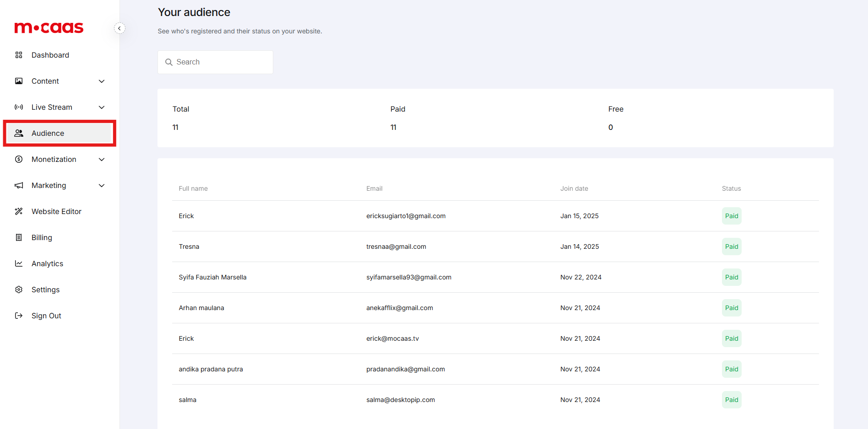868x429 pixels.
Task: Open Syifa Fauziah Marsella's row
Action: point(212,277)
